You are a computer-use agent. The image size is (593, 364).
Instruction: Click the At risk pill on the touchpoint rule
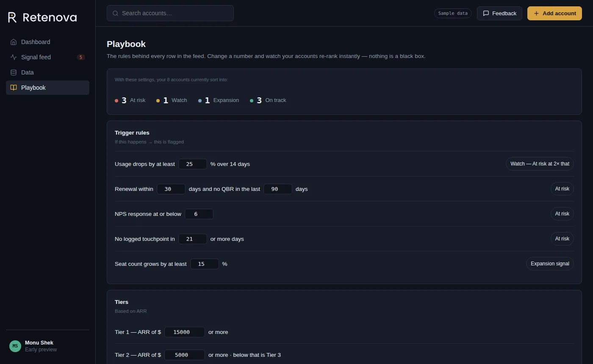point(562,239)
